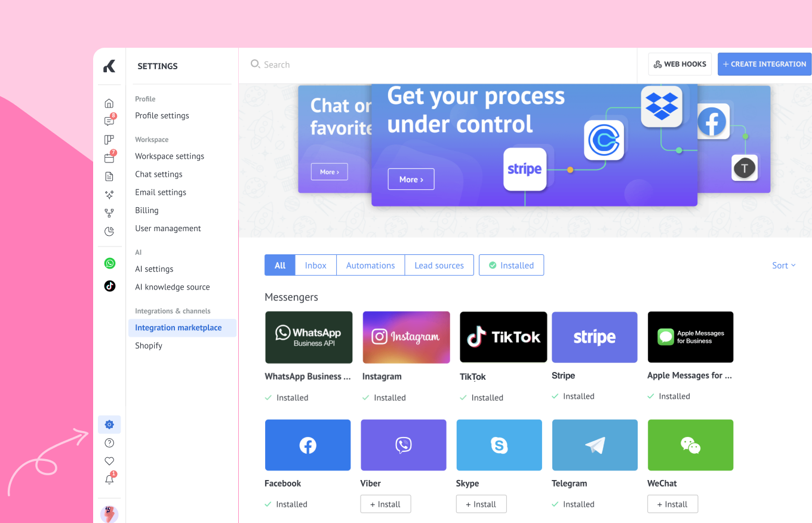
Task: Open the workflow automation sidebar icon
Action: click(109, 213)
